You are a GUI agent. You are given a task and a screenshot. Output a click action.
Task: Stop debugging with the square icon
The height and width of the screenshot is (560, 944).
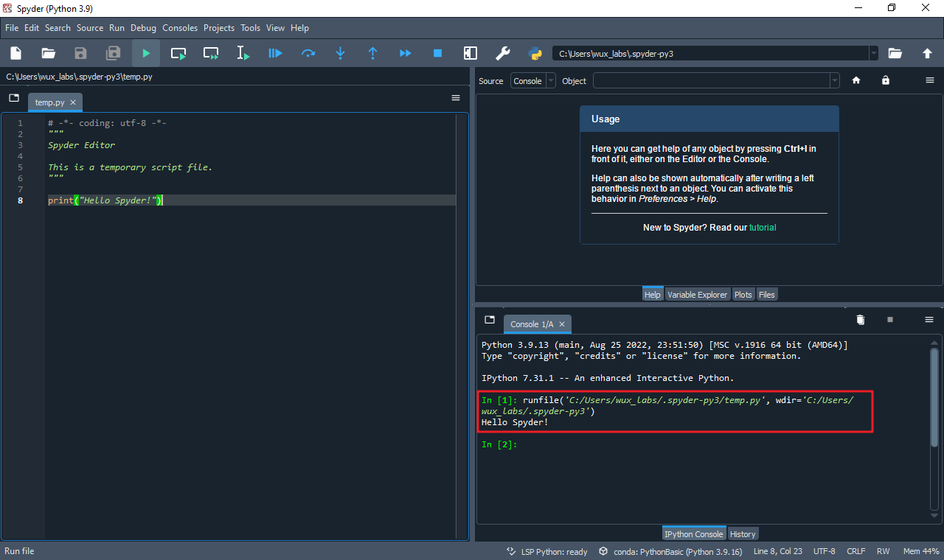[x=438, y=53]
